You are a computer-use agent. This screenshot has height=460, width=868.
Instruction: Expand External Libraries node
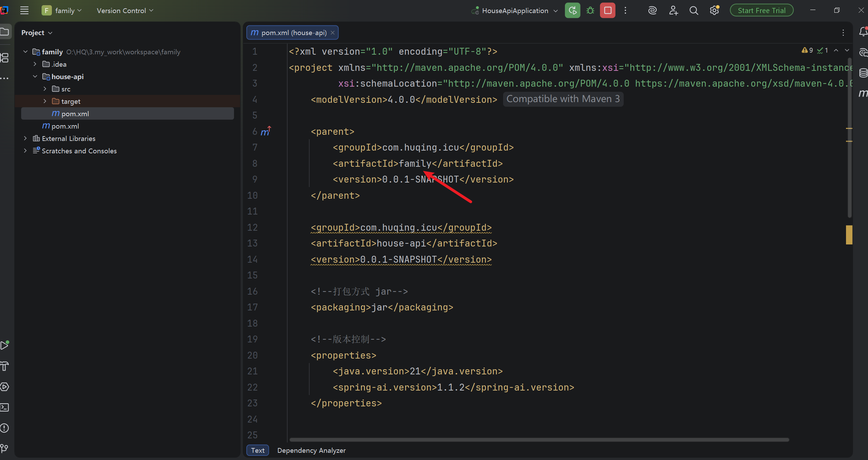coord(25,139)
